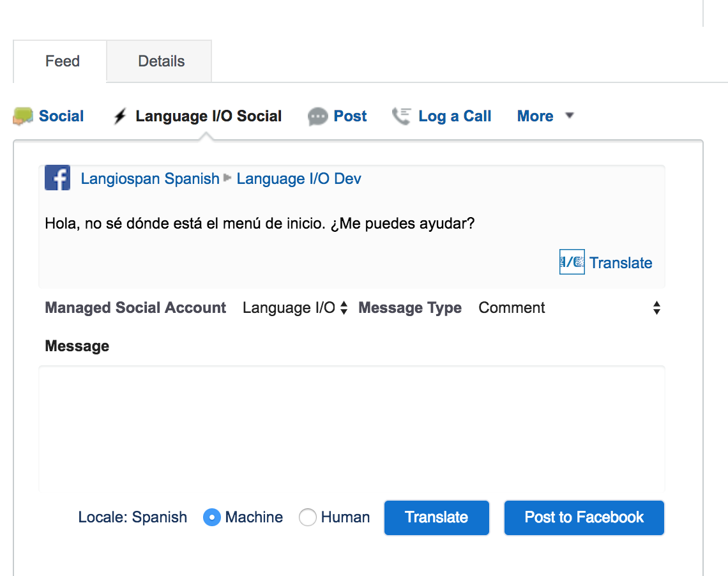Click the Post speech bubble icon

317,117
